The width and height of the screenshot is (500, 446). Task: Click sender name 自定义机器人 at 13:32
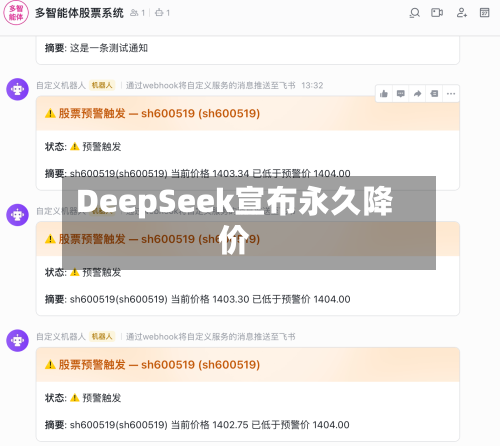[61, 85]
